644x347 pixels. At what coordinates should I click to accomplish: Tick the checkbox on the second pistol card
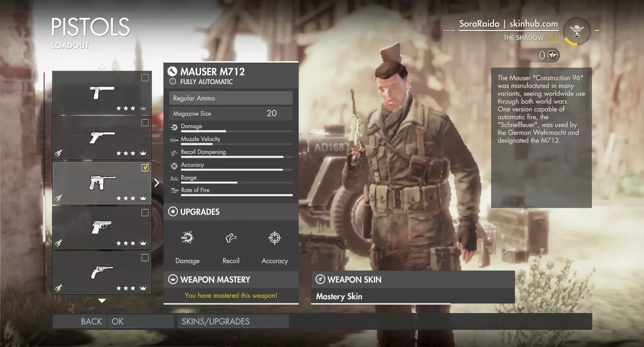click(x=145, y=123)
